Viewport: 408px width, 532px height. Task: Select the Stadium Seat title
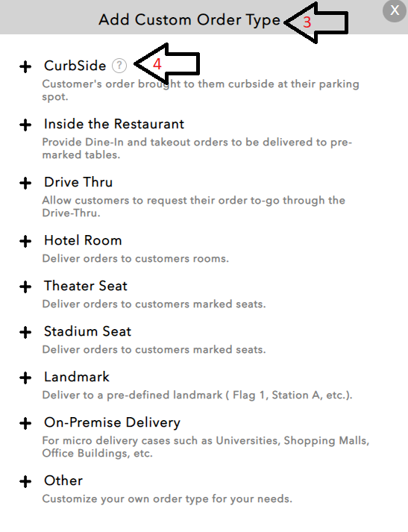(x=87, y=331)
